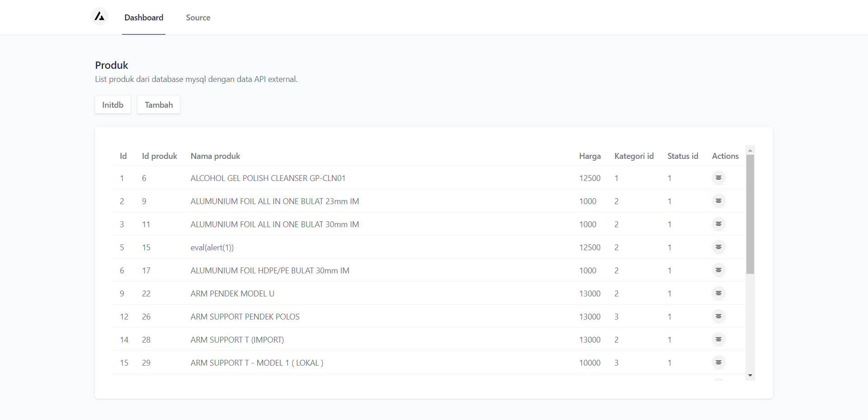The width and height of the screenshot is (868, 420).
Task: Select the Dashboard tab
Action: 143,17
